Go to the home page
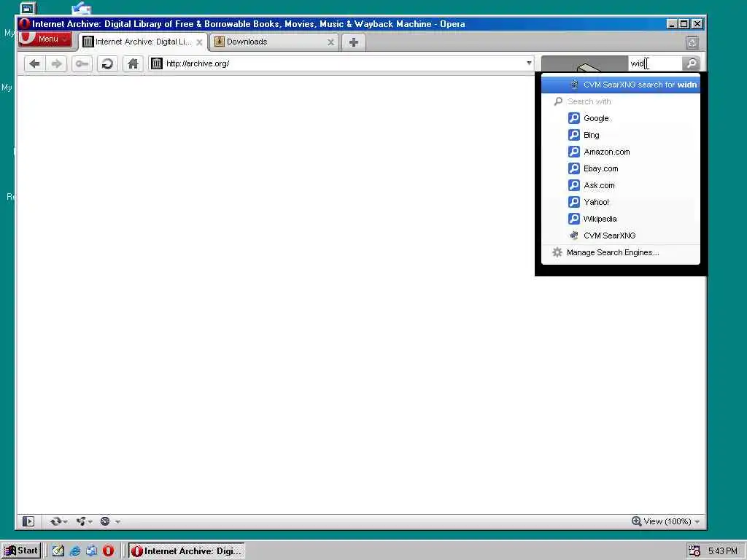The width and height of the screenshot is (747, 560). [x=133, y=64]
